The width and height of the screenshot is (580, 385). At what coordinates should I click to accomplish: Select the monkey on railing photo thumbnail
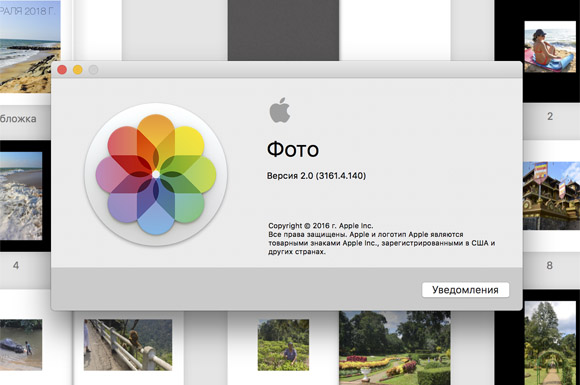[128, 345]
